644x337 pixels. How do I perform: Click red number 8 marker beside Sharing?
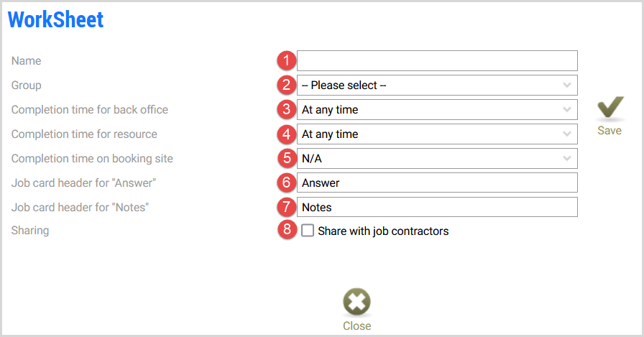pos(287,229)
